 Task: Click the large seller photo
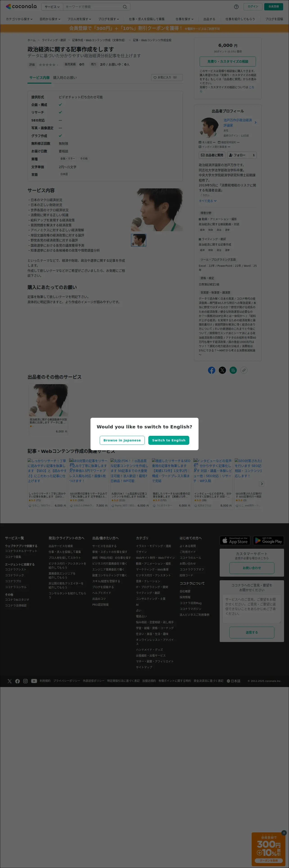tap(157, 210)
